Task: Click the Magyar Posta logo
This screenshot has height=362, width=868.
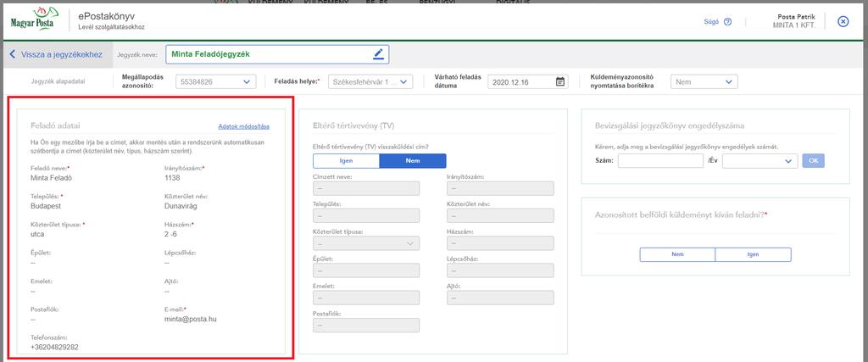Action: [x=32, y=20]
